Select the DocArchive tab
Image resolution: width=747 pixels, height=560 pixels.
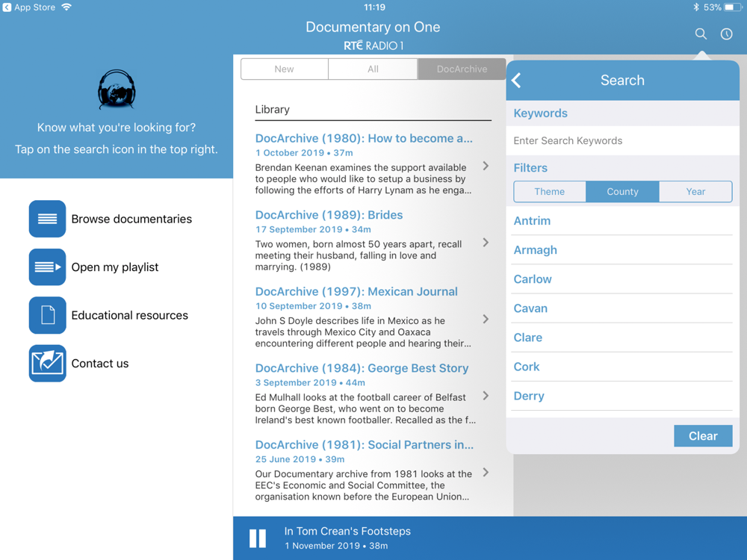tap(462, 69)
